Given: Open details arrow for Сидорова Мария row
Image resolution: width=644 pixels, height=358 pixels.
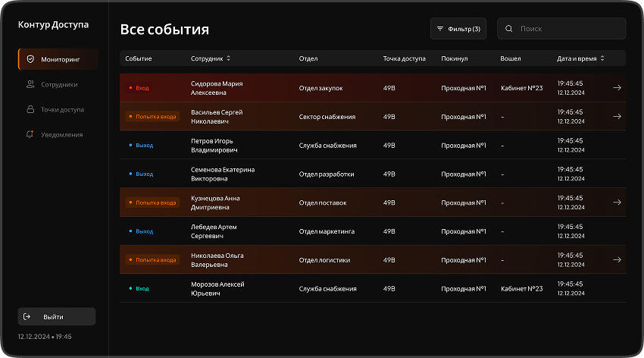Looking at the screenshot, I should click(x=617, y=88).
